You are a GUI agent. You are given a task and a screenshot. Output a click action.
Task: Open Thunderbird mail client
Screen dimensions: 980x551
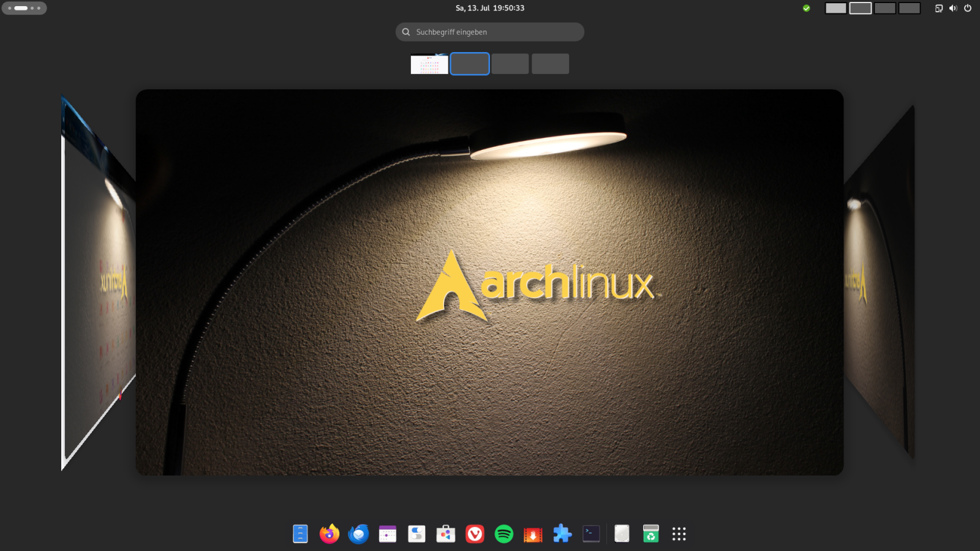click(358, 534)
